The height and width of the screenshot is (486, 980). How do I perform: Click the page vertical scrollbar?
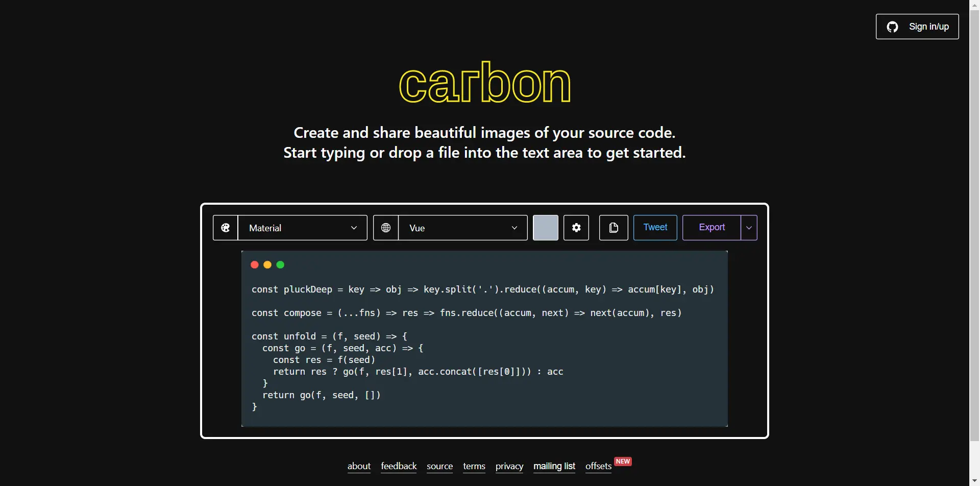974,225
